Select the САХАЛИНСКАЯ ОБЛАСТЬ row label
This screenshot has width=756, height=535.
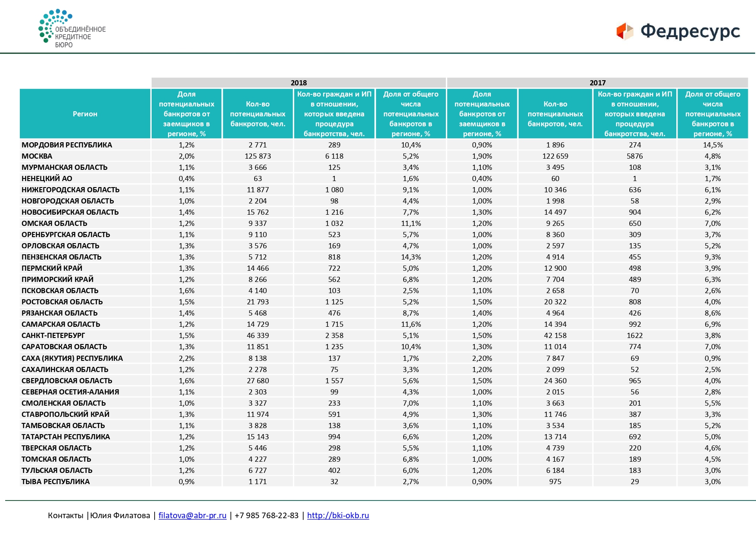click(65, 369)
